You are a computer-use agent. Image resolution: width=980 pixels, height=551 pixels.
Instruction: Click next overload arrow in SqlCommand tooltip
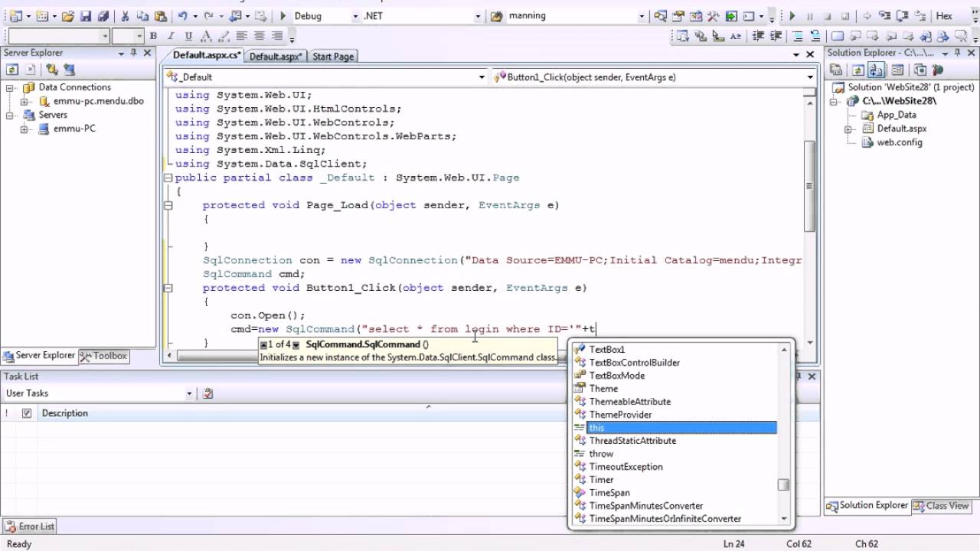point(296,345)
